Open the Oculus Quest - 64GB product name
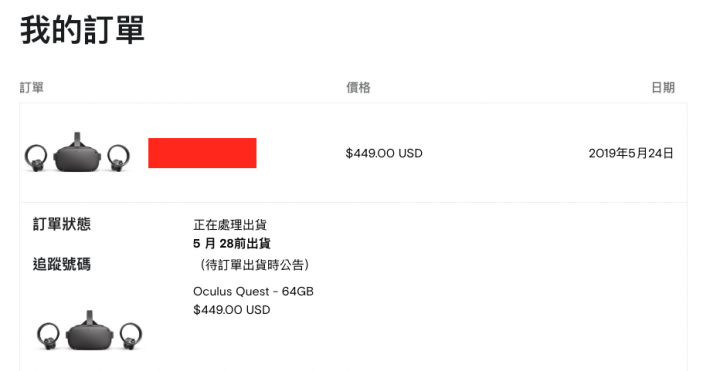 253,292
